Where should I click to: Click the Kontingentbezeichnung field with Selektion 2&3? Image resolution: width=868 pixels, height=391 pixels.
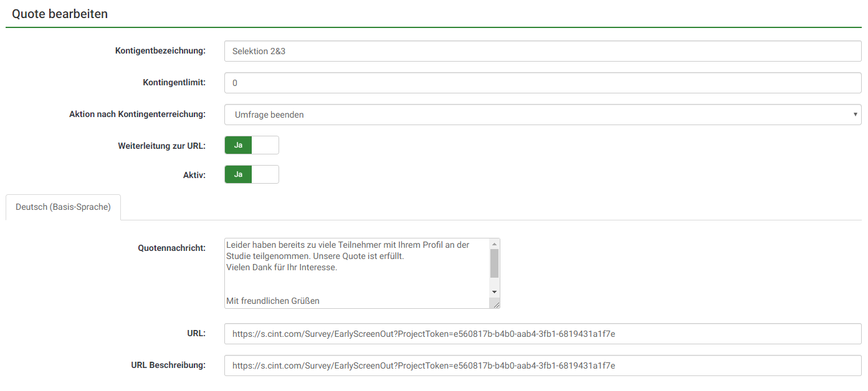click(x=542, y=51)
